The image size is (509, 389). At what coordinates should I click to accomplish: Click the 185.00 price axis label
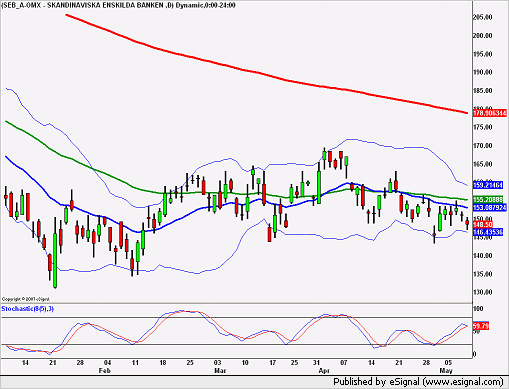(x=483, y=91)
